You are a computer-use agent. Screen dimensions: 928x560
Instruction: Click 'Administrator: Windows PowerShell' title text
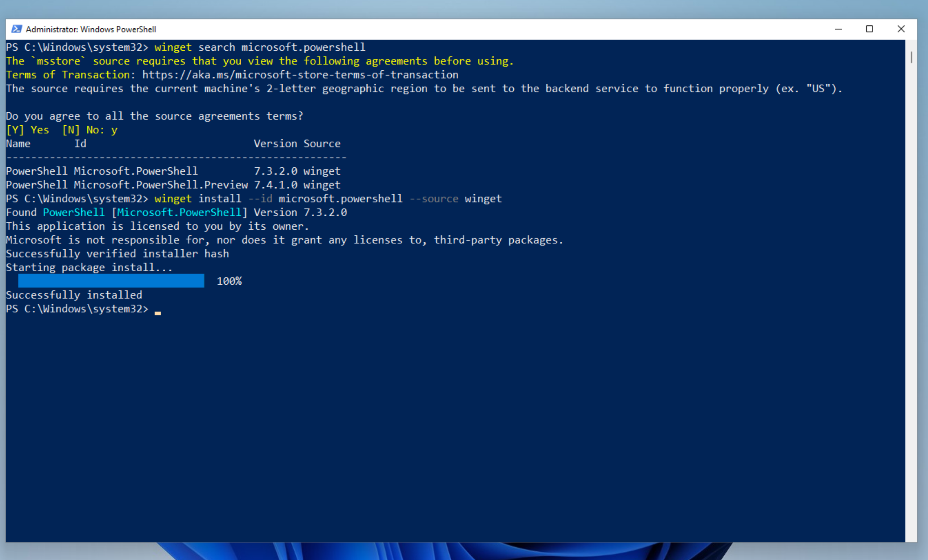click(x=91, y=29)
